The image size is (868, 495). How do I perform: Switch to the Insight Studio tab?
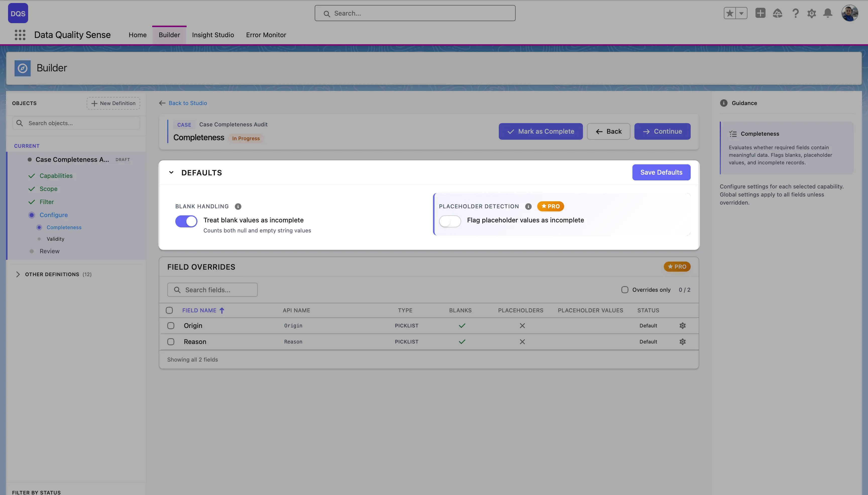tap(213, 35)
